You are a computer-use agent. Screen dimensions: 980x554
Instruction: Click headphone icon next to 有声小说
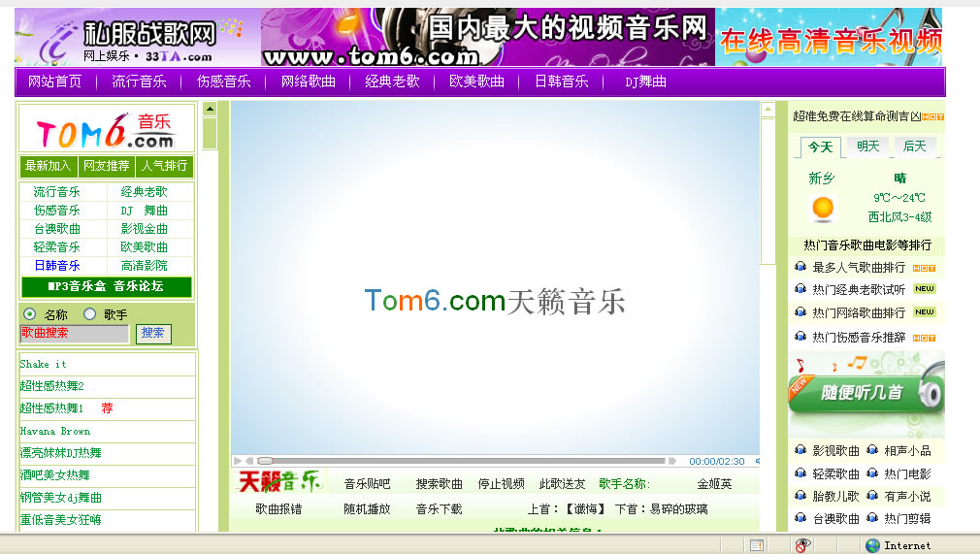[x=872, y=496]
